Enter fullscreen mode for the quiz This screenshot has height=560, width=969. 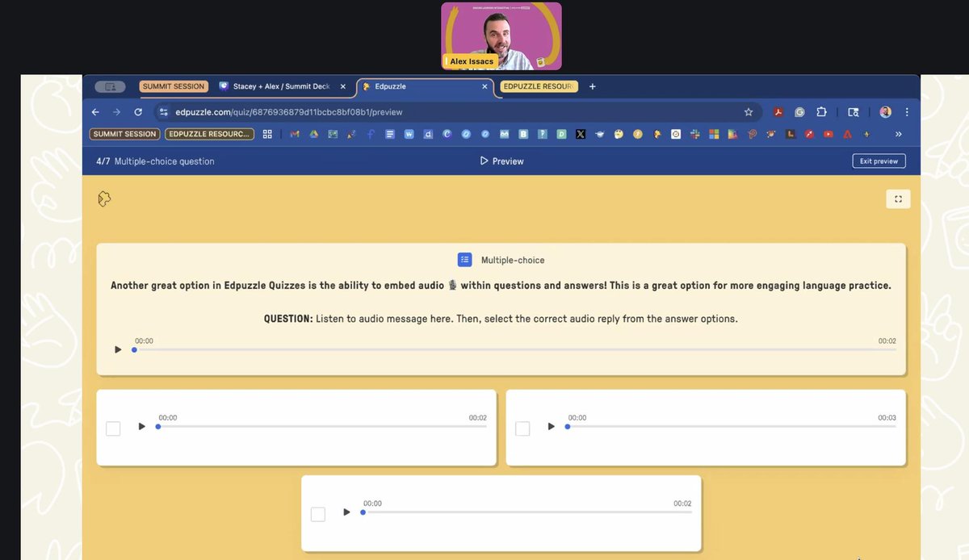[x=898, y=199]
